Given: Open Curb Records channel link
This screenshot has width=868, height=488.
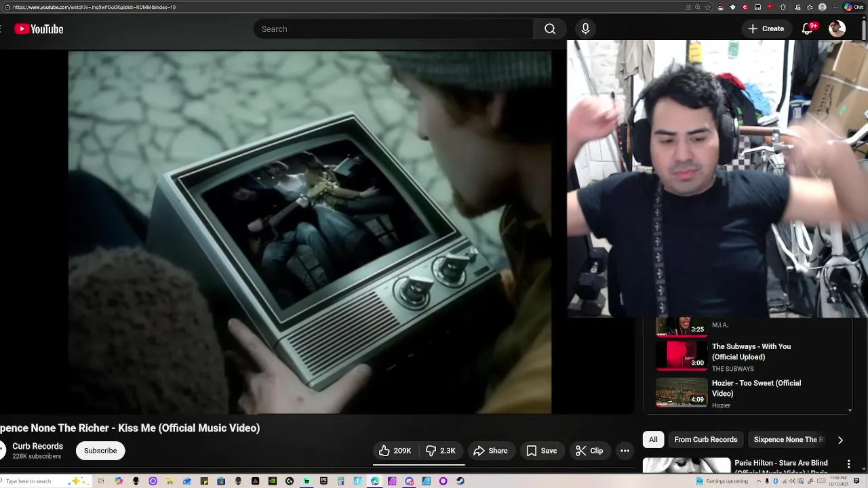Looking at the screenshot, I should click(x=37, y=446).
